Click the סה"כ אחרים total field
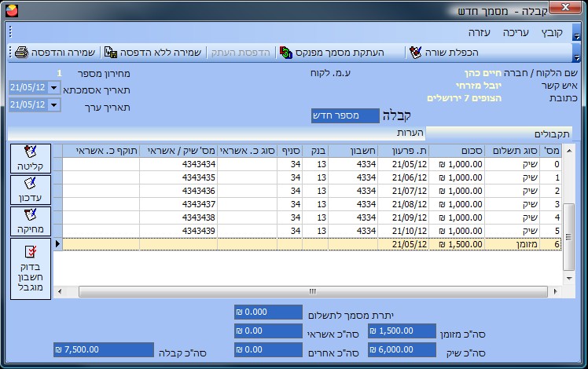The height and width of the screenshot is (369, 588). coord(269,349)
